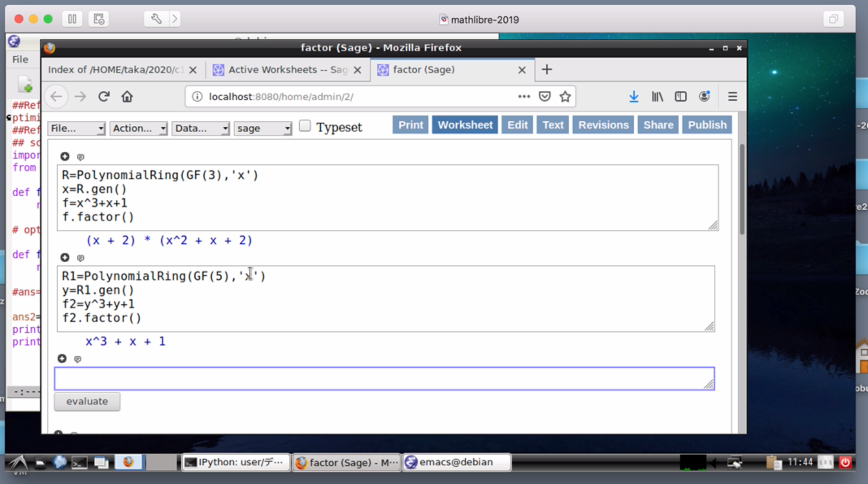The image size is (868, 484).
Task: Toggle the Typeset checkbox
Action: [x=305, y=126]
